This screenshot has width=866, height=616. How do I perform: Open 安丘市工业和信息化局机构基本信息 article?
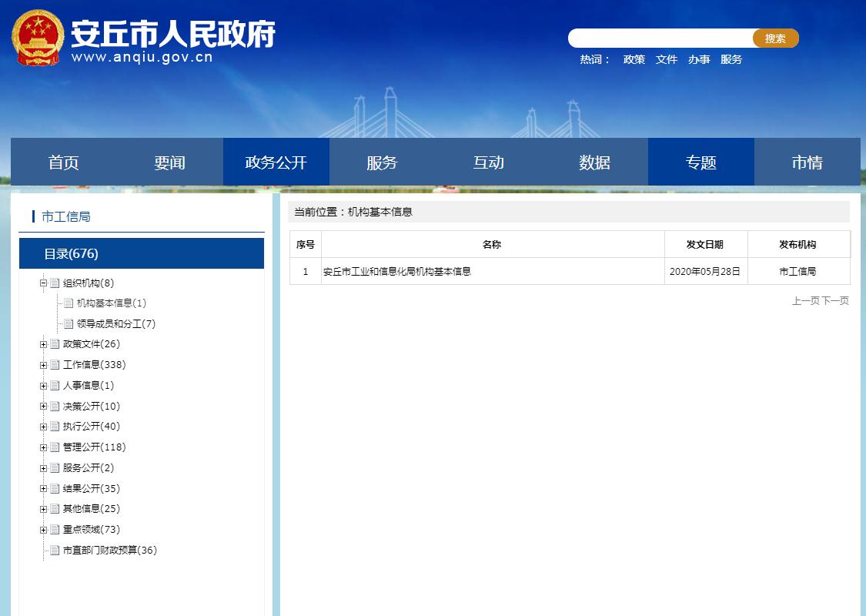tap(397, 271)
